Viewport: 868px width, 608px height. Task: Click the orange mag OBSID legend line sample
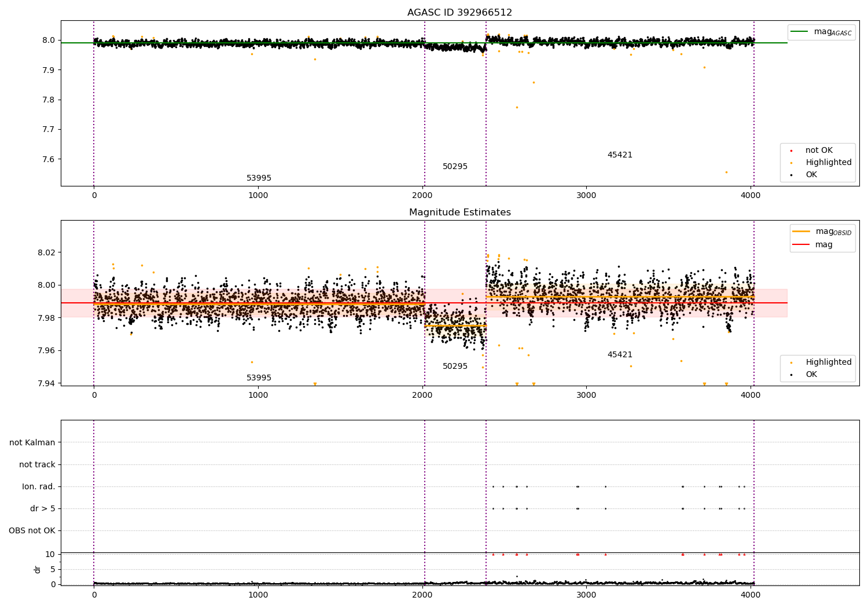click(x=801, y=232)
